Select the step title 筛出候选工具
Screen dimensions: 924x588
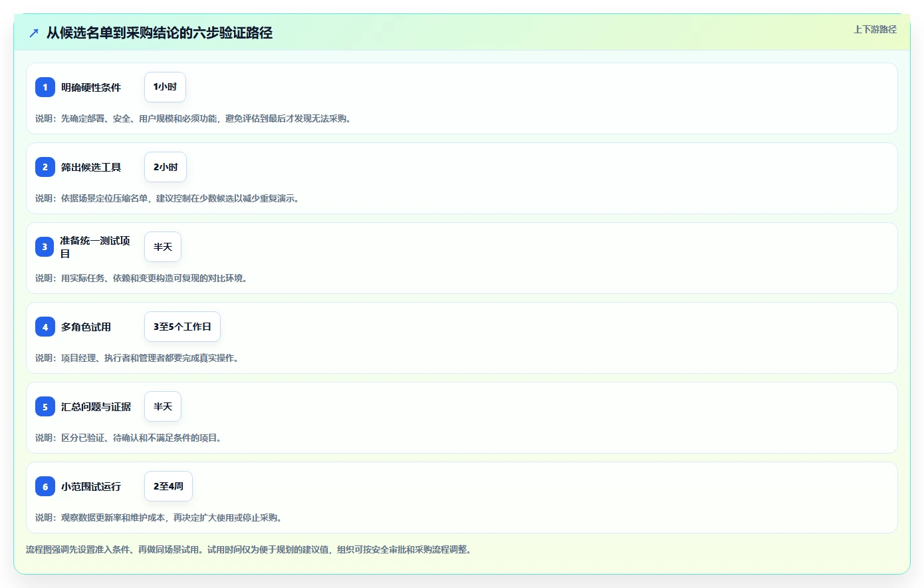click(91, 167)
